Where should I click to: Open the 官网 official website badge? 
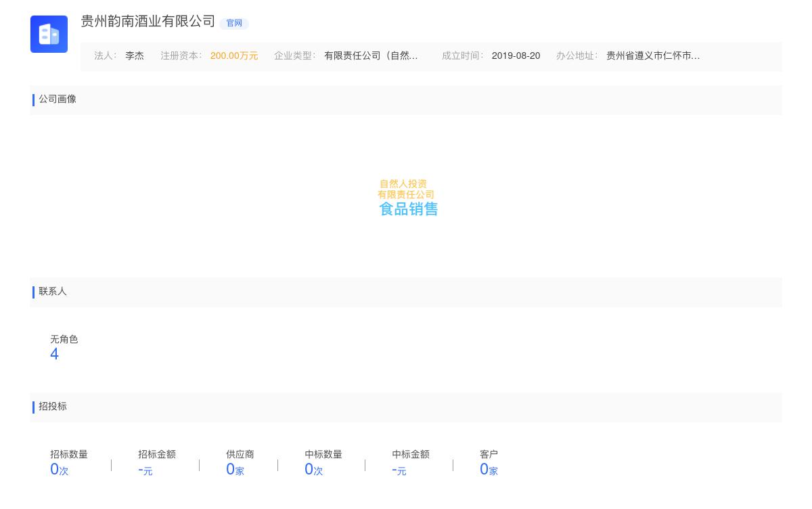click(x=234, y=24)
